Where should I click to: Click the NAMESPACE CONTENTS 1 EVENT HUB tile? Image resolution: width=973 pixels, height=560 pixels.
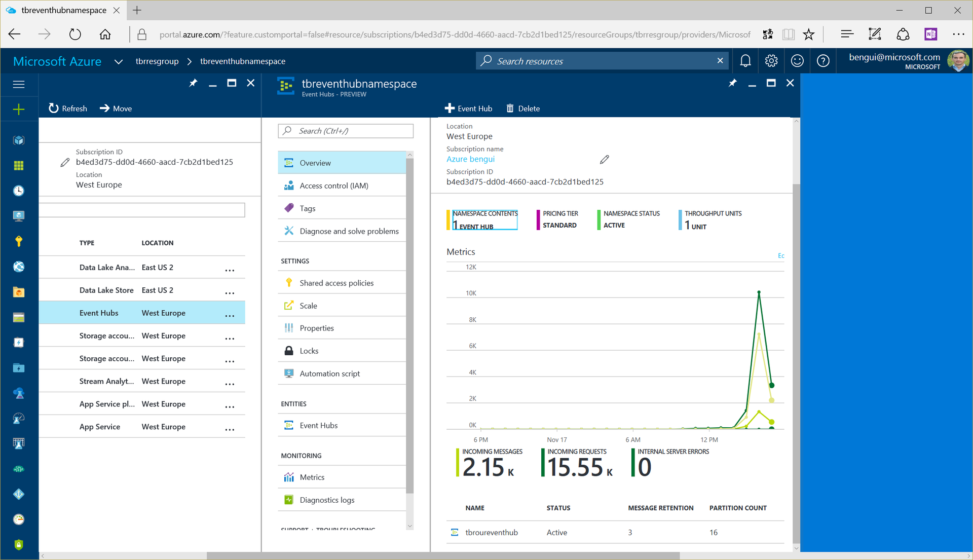[484, 219]
